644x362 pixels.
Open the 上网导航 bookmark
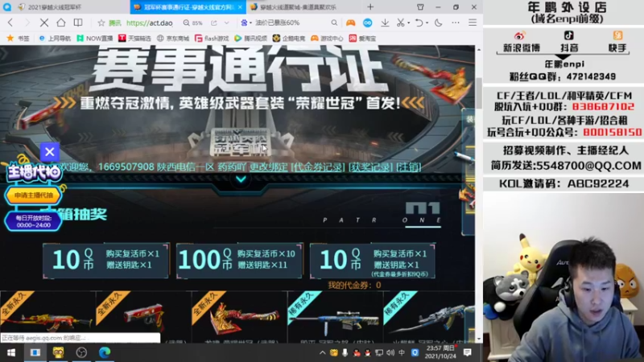pyautogui.click(x=55, y=38)
